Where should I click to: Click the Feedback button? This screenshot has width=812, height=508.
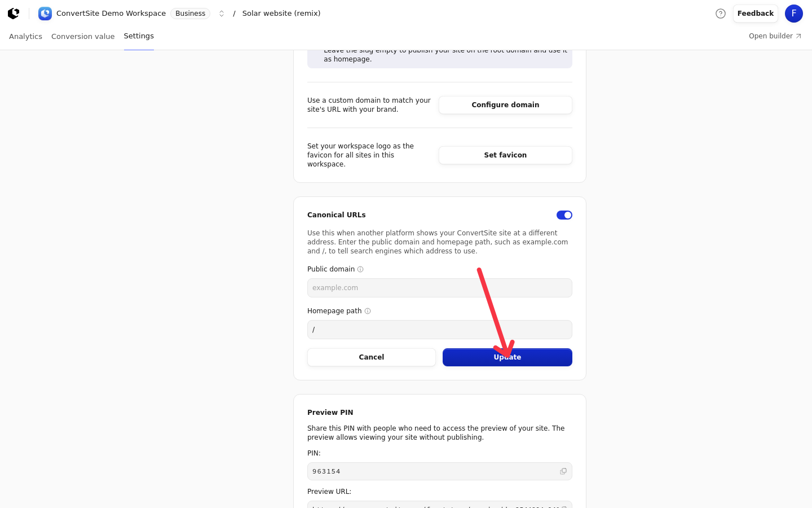coord(756,14)
